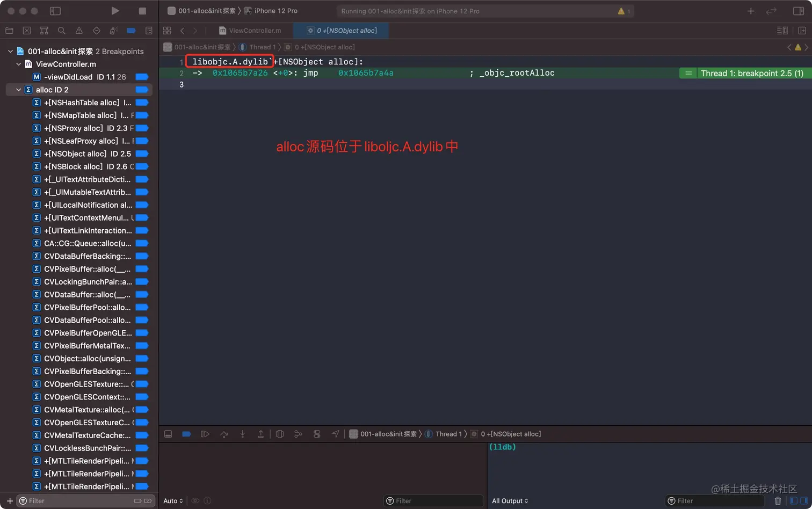Collapse the ViewController.m breakpoint group

coord(19,64)
